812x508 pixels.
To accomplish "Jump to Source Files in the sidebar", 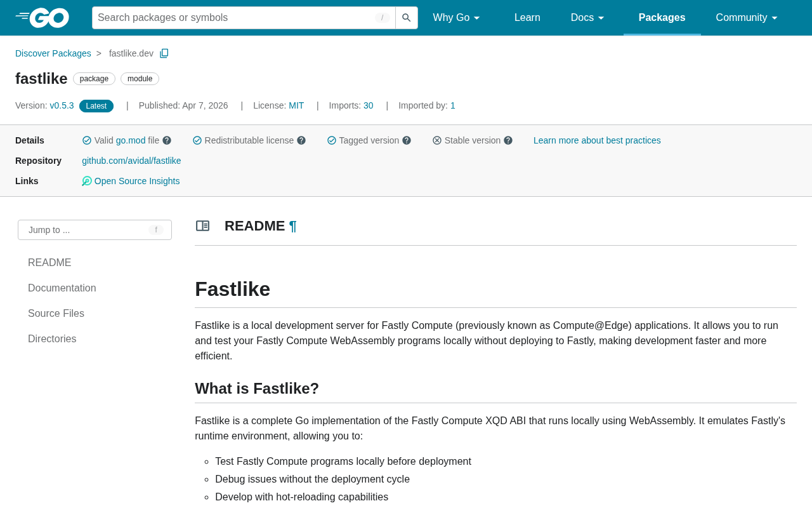I will (56, 314).
